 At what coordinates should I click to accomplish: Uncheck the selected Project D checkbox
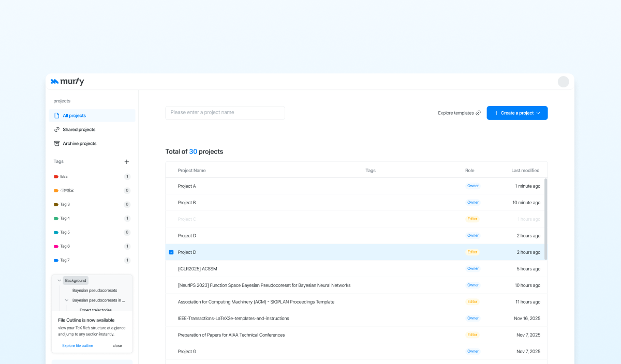click(x=171, y=252)
